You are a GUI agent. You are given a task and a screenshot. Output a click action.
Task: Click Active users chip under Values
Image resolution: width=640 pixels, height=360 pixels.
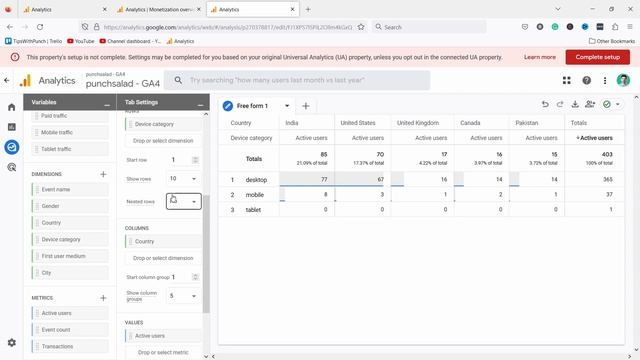point(163,336)
